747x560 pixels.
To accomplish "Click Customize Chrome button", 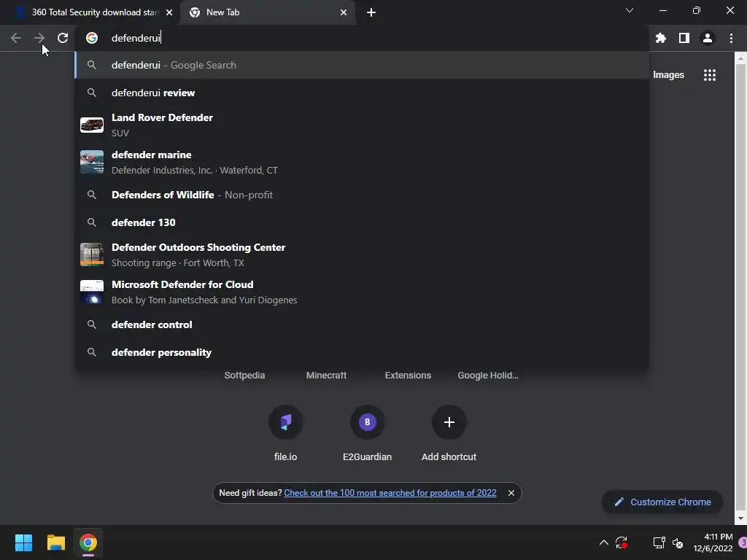I will [x=662, y=502].
